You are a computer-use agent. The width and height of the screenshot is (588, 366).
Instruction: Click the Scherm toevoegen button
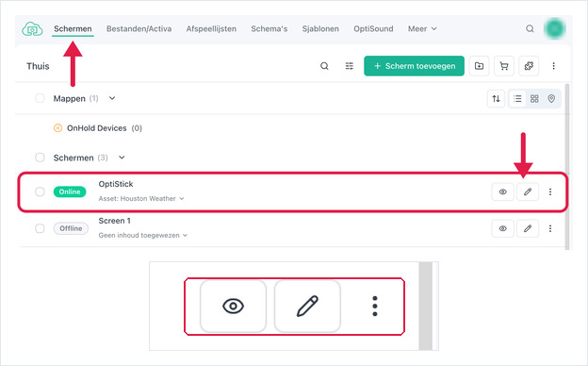(414, 66)
